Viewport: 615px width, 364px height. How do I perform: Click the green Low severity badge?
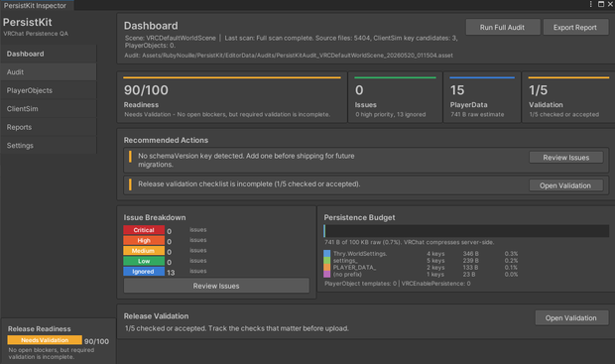pyautogui.click(x=144, y=261)
